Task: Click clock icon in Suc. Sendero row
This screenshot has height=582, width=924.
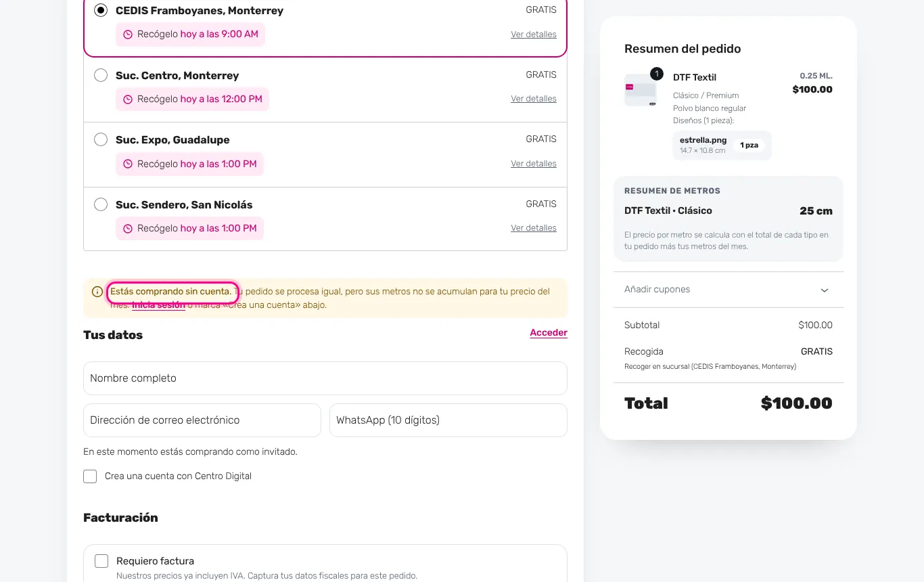Action: tap(128, 229)
